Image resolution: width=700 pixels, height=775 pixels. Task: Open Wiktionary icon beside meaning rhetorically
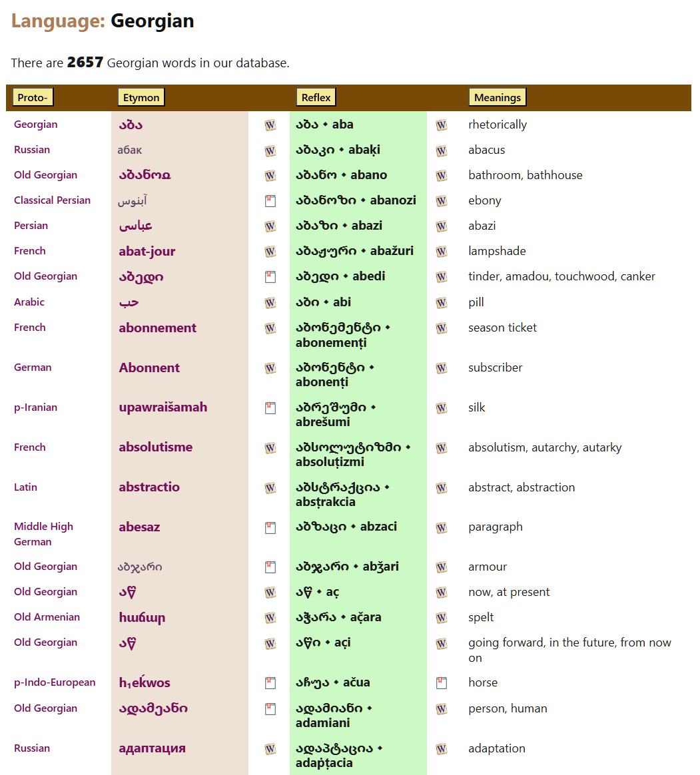(442, 125)
